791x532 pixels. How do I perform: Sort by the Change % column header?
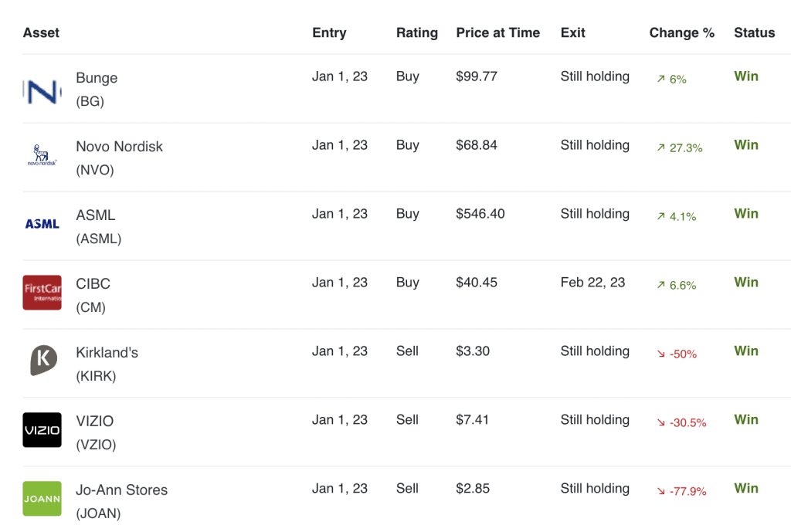pos(681,32)
